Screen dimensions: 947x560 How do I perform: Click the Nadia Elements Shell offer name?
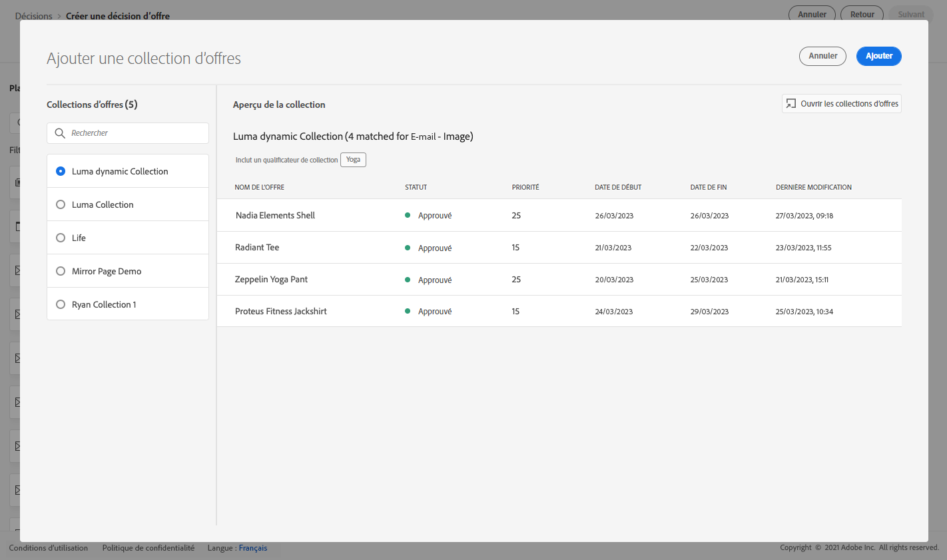pos(275,215)
